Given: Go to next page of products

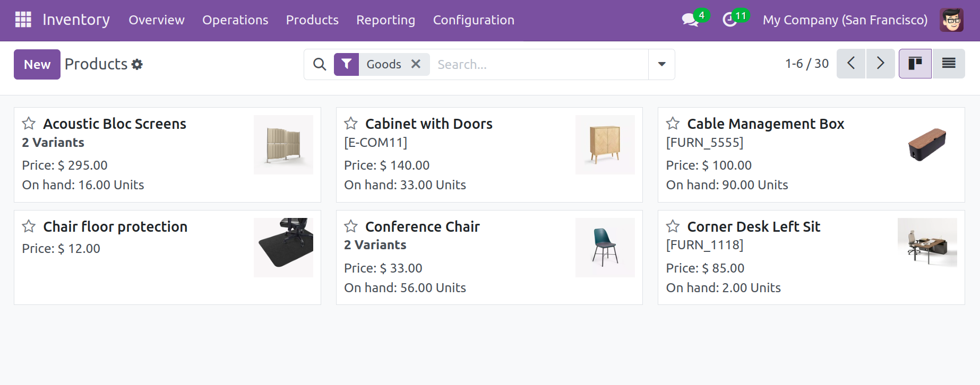Looking at the screenshot, I should click(880, 63).
